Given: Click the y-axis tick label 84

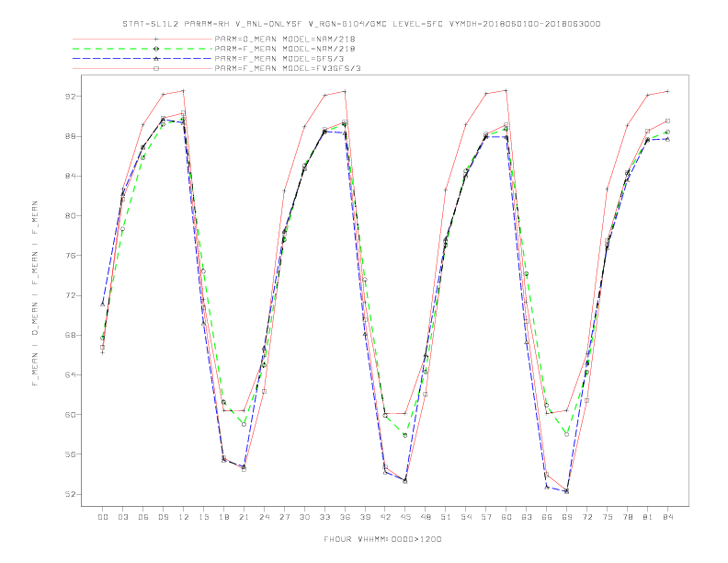Looking at the screenshot, I should click(x=70, y=176).
